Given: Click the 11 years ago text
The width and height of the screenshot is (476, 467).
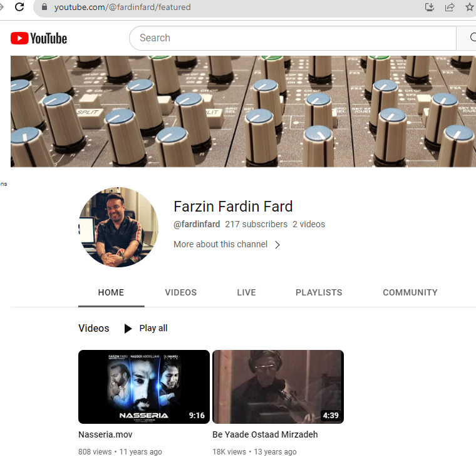Looking at the screenshot, I should [140, 452].
